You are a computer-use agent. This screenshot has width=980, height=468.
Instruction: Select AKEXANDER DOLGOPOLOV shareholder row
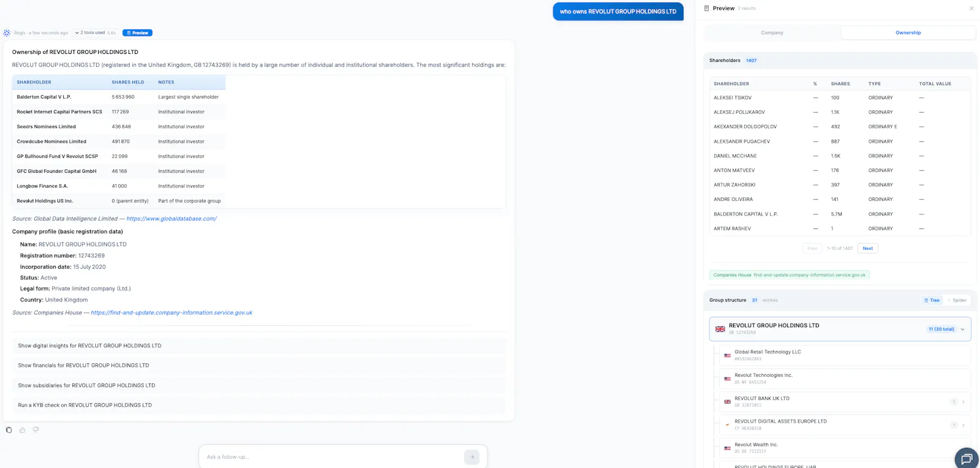[840, 127]
